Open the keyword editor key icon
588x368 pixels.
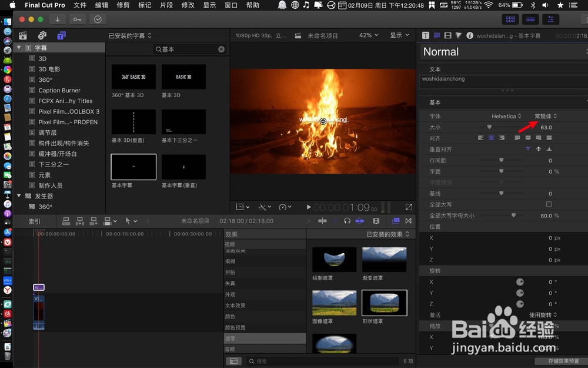coord(77,19)
